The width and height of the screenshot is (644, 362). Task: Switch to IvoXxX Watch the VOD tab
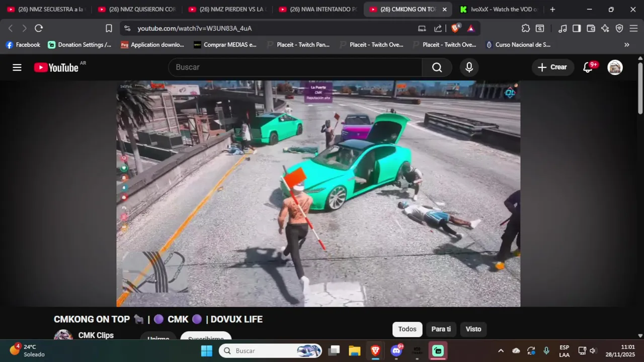(x=499, y=9)
